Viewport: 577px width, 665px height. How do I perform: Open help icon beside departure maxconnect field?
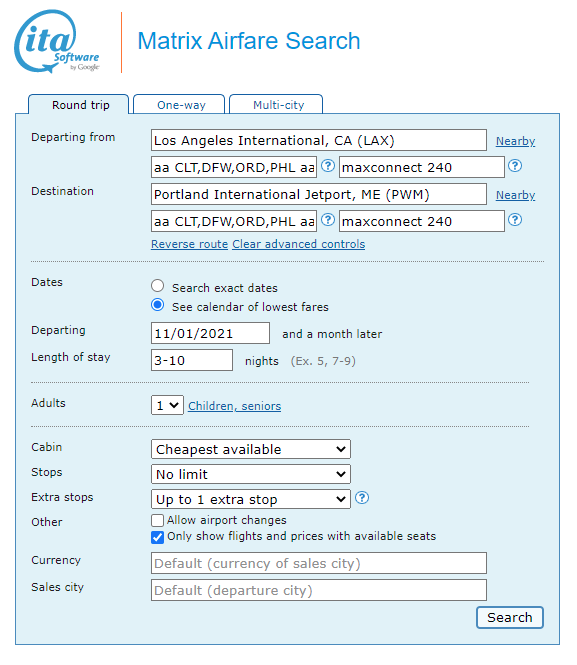(x=515, y=166)
